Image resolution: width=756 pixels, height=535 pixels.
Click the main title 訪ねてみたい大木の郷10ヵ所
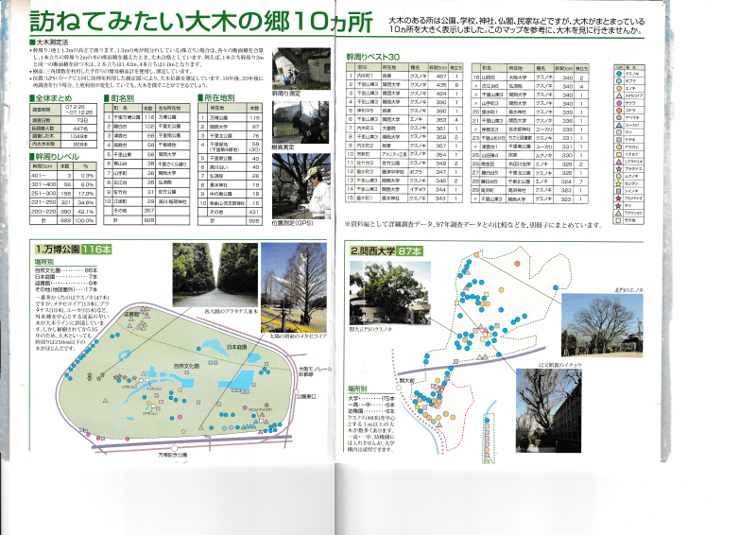(x=201, y=21)
